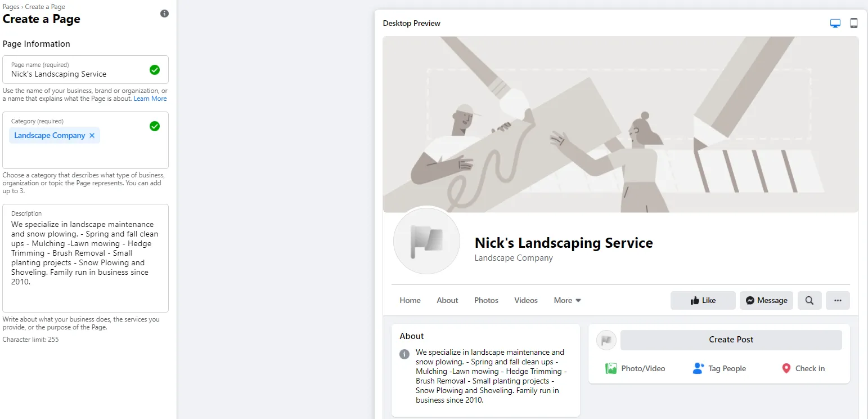Click the Photo/Video icon option
Image resolution: width=868 pixels, height=419 pixels.
[635, 368]
